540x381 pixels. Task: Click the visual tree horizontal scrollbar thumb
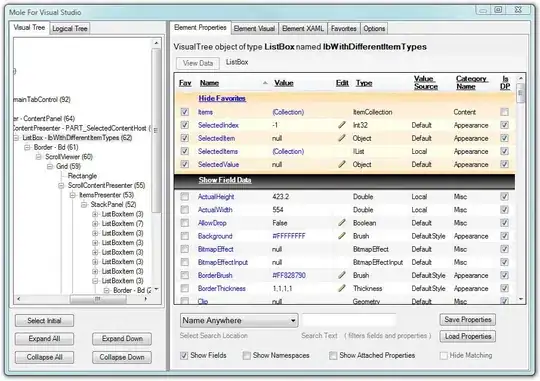pos(98,299)
